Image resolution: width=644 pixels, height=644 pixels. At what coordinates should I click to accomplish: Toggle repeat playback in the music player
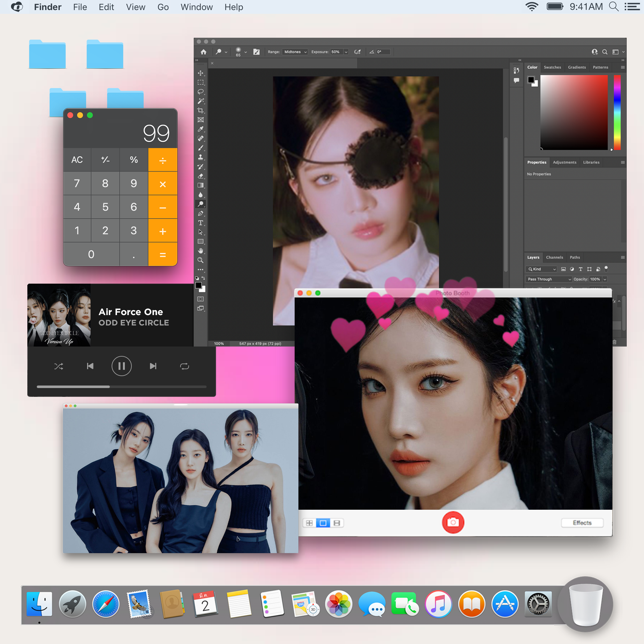pyautogui.click(x=185, y=366)
